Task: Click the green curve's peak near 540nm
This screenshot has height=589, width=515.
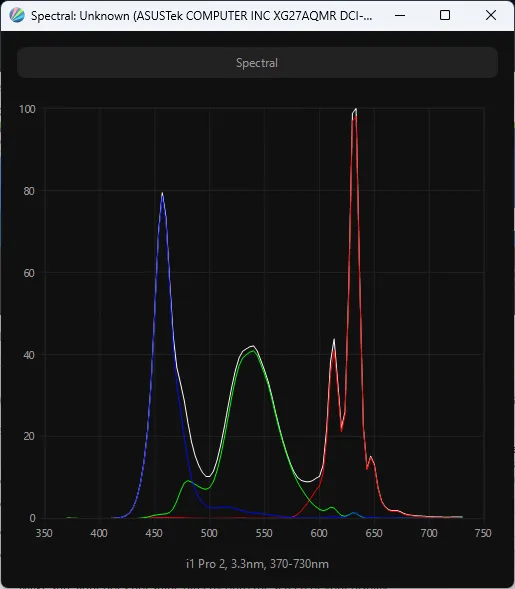Action: coord(253,351)
